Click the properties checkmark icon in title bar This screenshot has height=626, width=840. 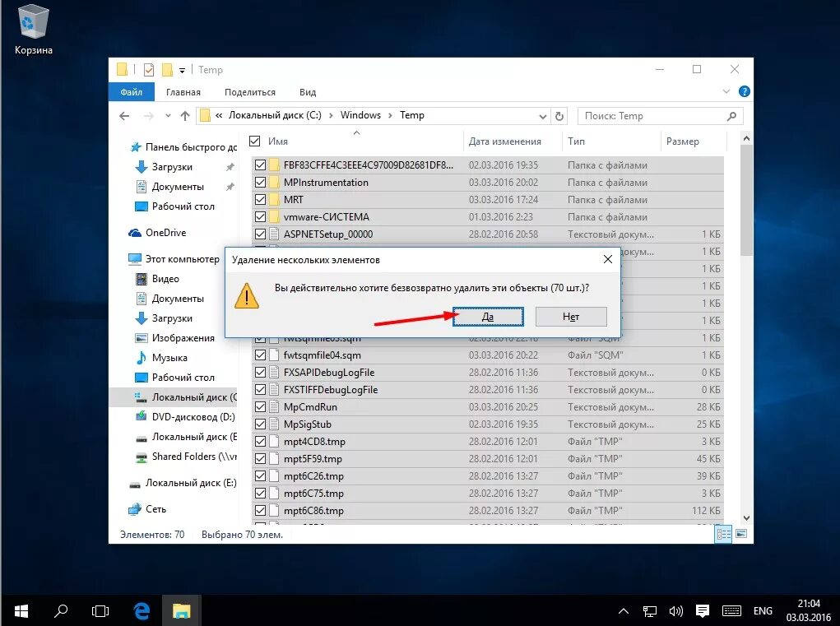point(149,70)
